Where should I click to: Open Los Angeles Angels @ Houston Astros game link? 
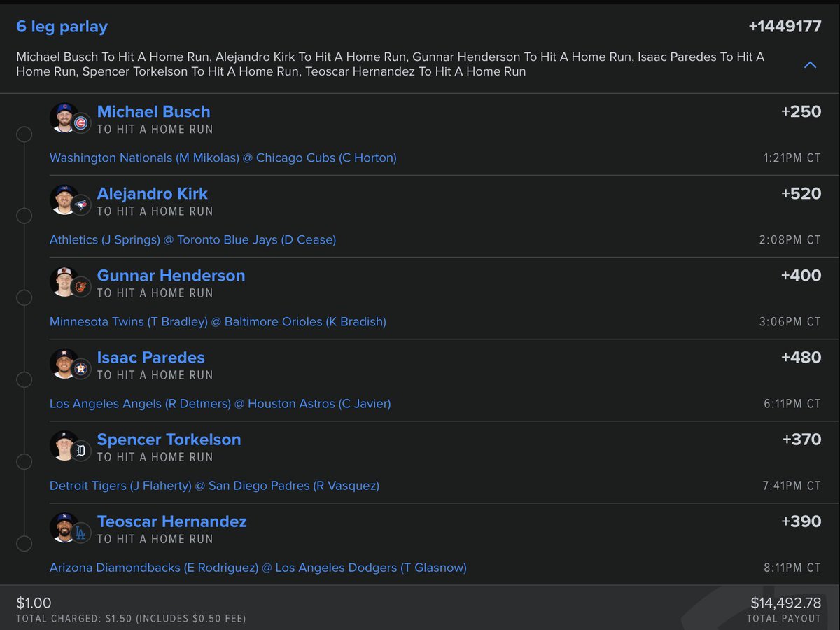pyautogui.click(x=220, y=404)
